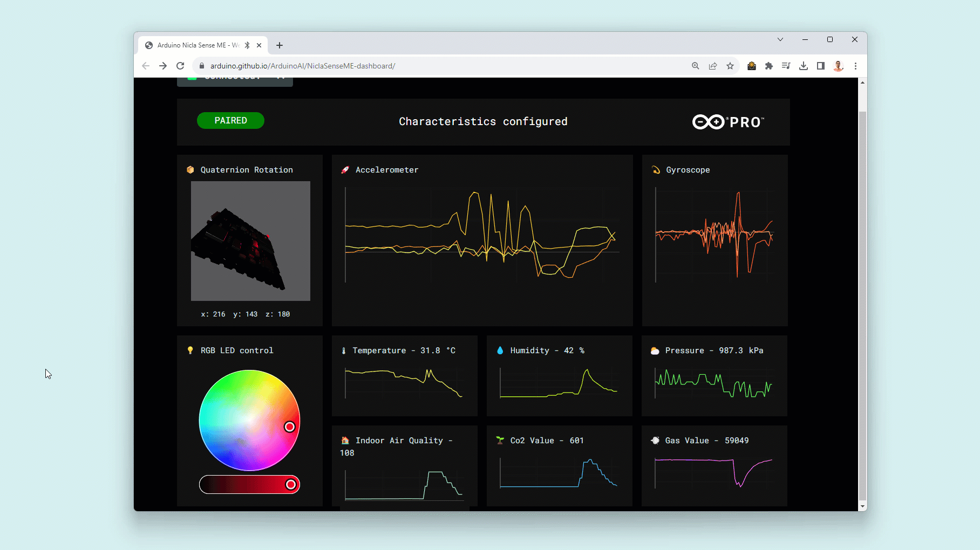Open site information via the padlock icon
980x550 pixels.
pyautogui.click(x=201, y=66)
